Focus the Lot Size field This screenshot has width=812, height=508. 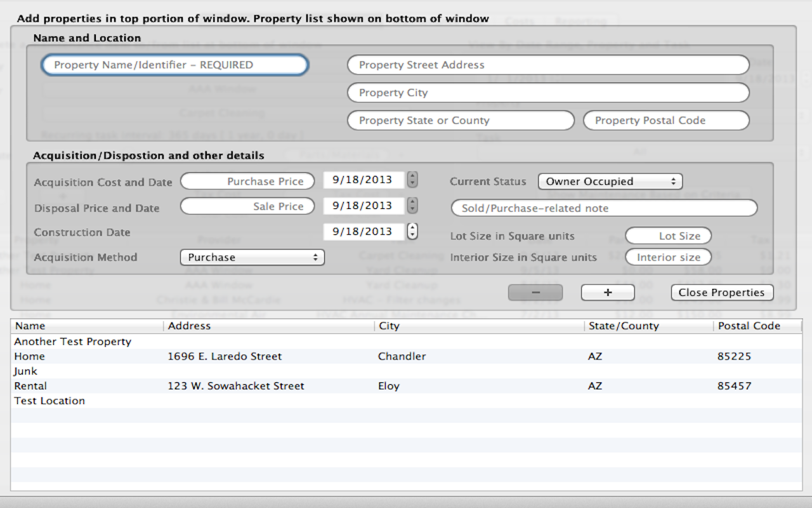pyautogui.click(x=668, y=236)
